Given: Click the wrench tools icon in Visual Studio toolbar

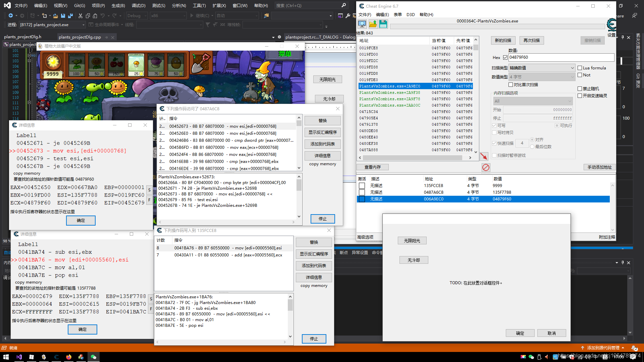Looking at the screenshot, I should click(348, 16).
